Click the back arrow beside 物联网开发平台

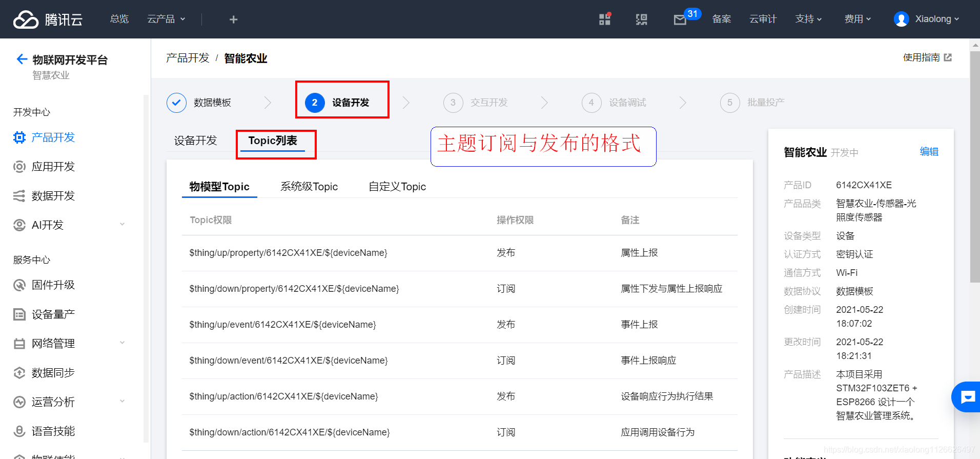pos(22,59)
